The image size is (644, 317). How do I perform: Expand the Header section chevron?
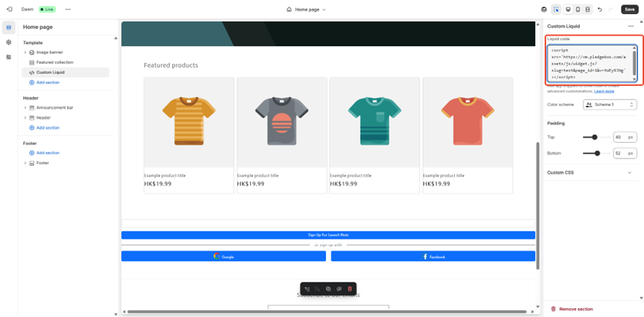pyautogui.click(x=25, y=118)
